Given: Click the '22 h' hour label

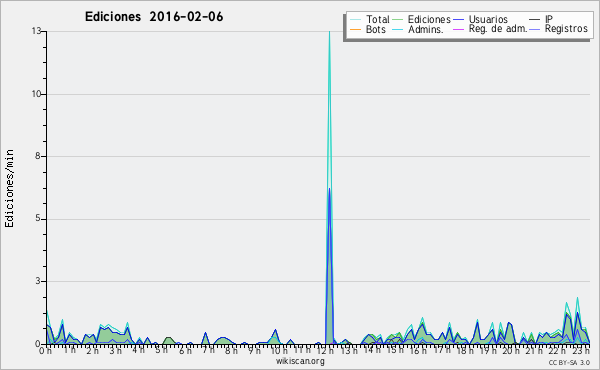Looking at the screenshot, I should click(558, 350).
